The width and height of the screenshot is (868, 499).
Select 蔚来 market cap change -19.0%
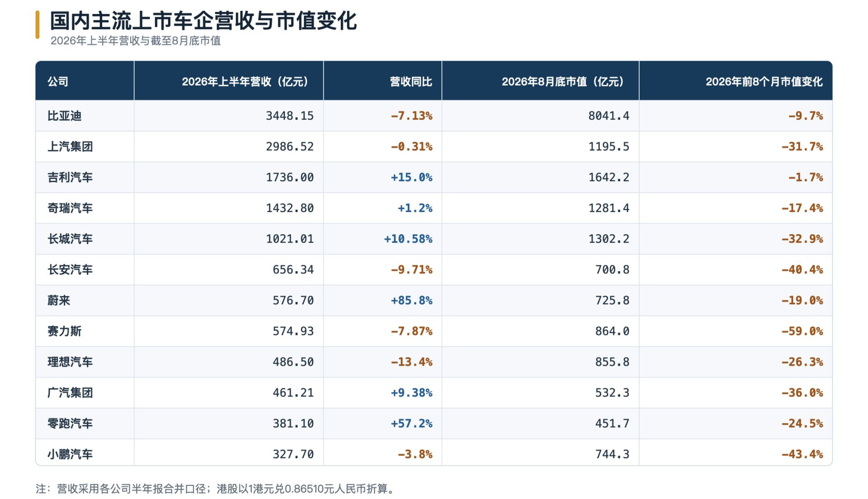click(802, 300)
